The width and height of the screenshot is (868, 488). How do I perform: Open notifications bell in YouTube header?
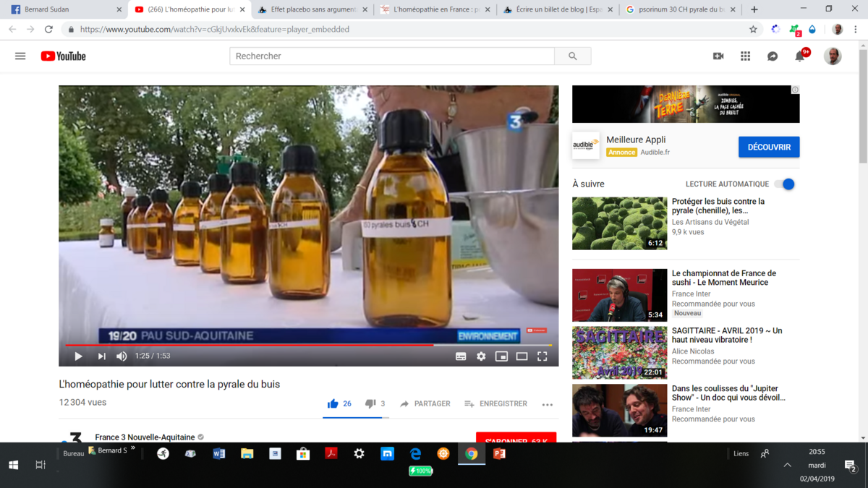point(800,56)
